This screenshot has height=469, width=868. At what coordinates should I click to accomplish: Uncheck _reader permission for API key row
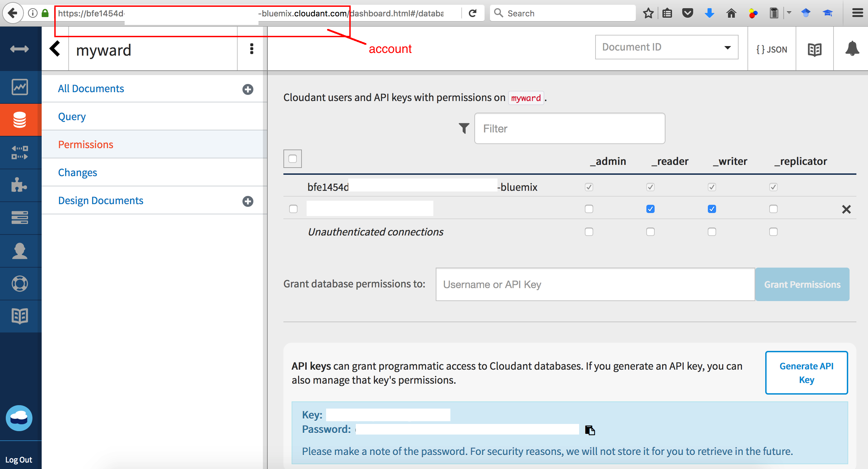[x=650, y=209]
